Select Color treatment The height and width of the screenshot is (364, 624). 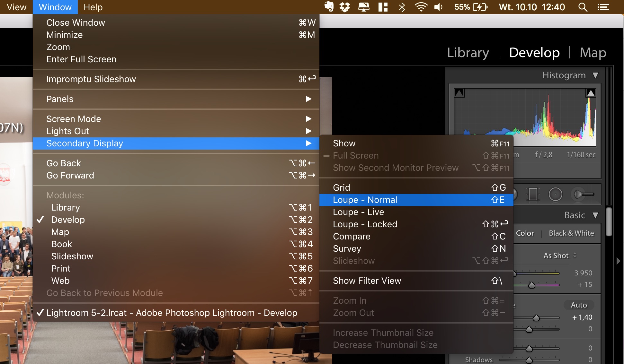525,233
